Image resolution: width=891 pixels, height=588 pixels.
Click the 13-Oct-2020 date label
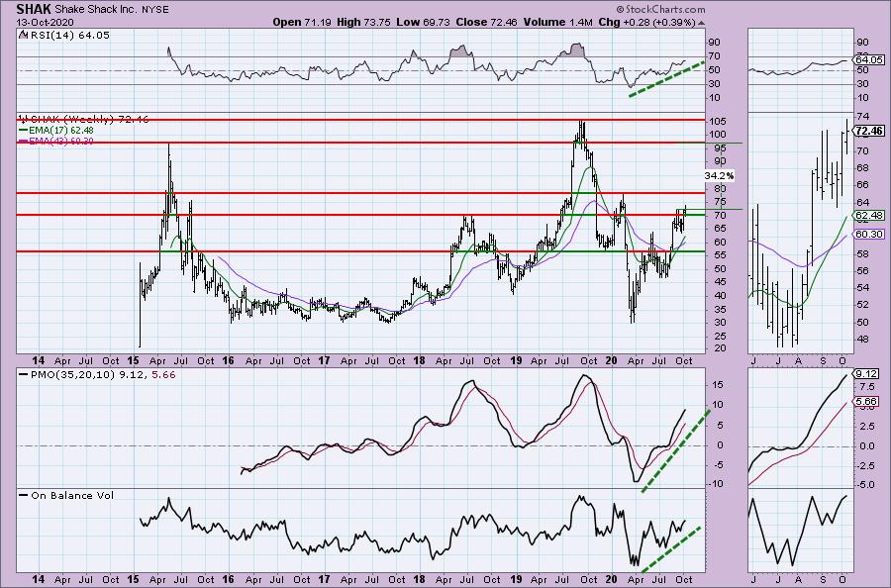pos(45,22)
